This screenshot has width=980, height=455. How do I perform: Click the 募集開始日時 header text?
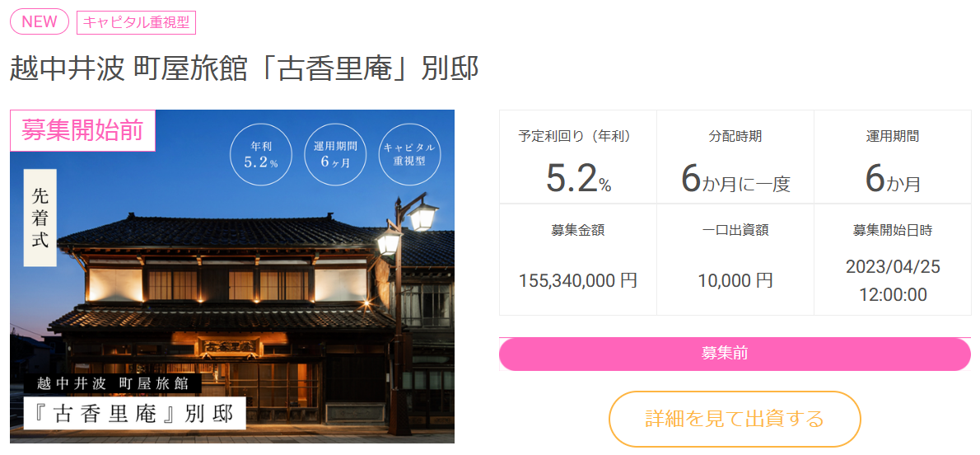tap(893, 230)
